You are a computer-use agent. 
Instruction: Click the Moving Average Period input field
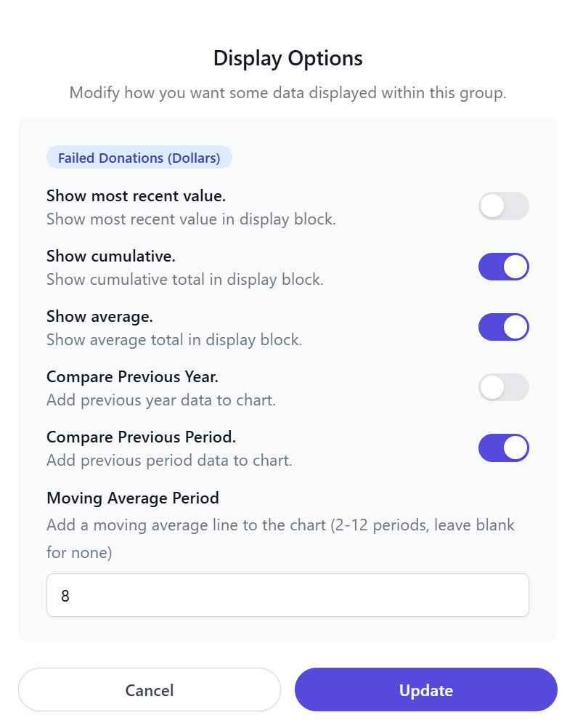point(287,595)
